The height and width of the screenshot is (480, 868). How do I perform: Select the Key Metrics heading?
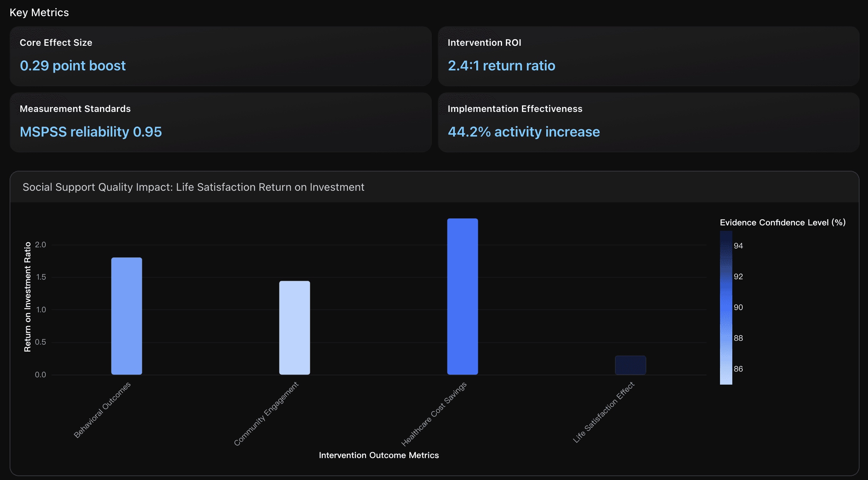tap(39, 12)
